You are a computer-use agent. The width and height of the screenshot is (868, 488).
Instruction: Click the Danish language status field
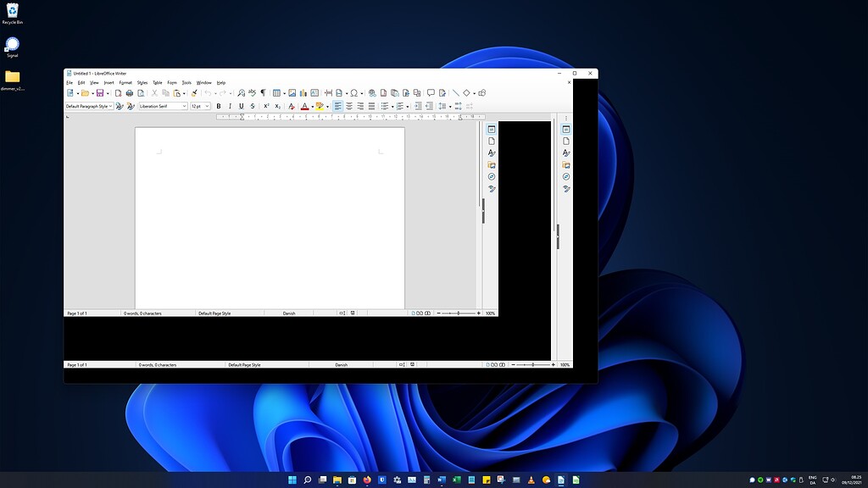[x=288, y=313]
